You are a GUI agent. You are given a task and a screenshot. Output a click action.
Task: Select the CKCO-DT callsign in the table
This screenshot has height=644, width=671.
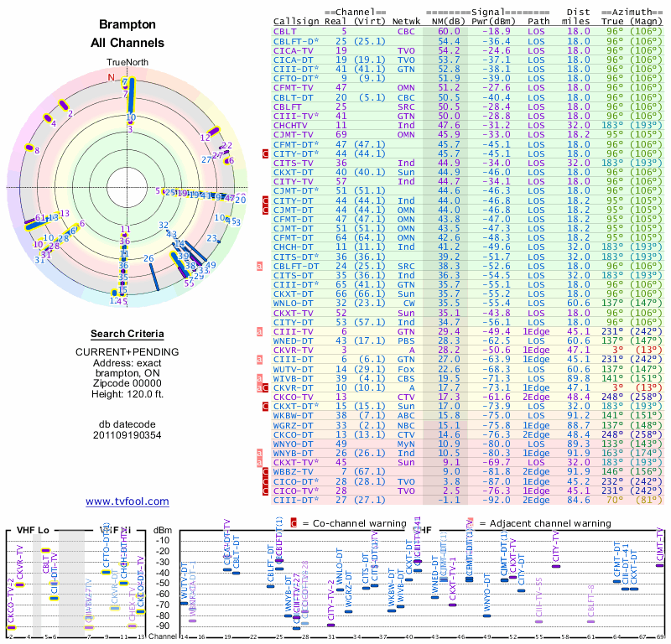[x=294, y=434]
